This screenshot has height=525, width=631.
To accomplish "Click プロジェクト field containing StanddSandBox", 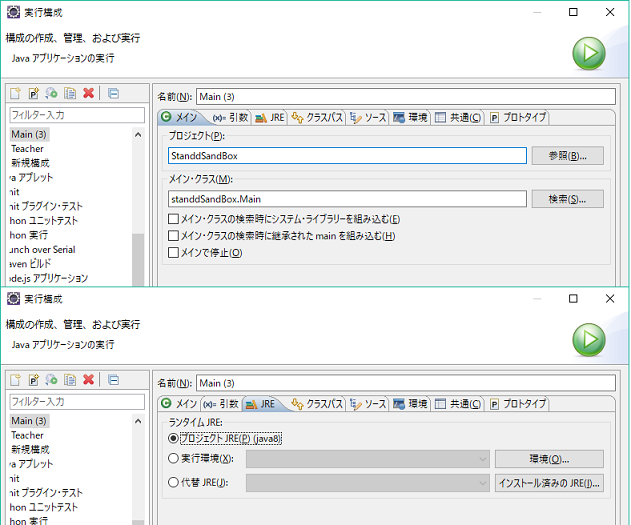I will pyautogui.click(x=347, y=156).
